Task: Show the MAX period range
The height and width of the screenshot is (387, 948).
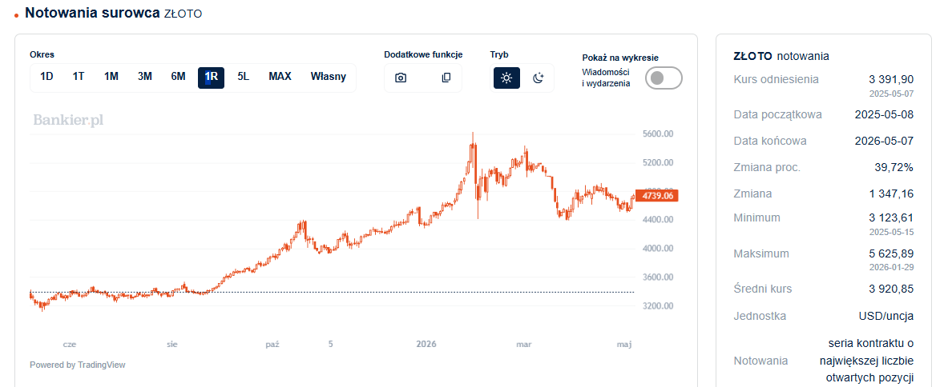Action: pyautogui.click(x=280, y=77)
